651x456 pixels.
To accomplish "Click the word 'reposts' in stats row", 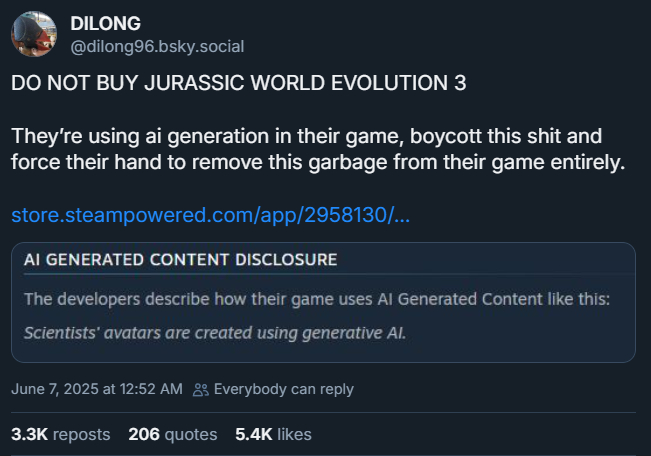I will click(81, 434).
